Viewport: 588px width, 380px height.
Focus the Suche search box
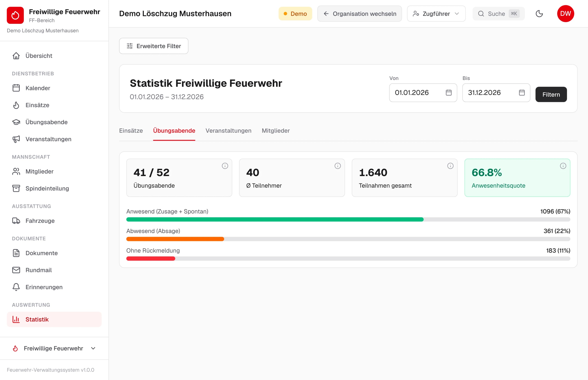click(x=498, y=14)
